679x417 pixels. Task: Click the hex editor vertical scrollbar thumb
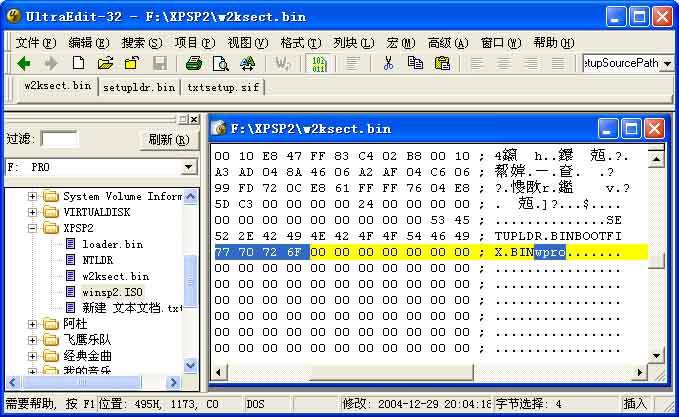click(x=657, y=260)
